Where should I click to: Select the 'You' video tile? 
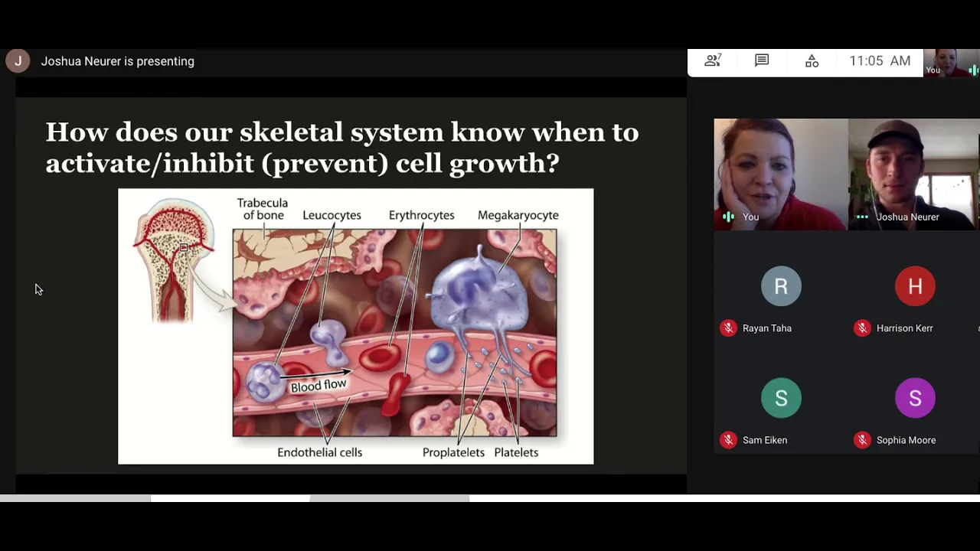click(781, 174)
